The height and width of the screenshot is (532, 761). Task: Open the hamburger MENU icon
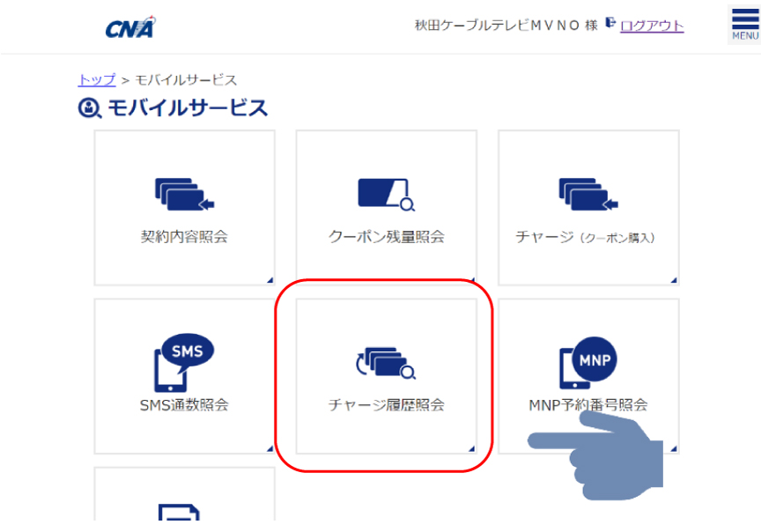pos(744,25)
